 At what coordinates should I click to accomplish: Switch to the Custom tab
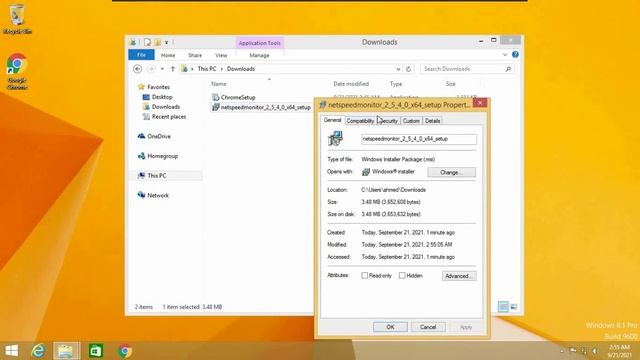pos(411,121)
